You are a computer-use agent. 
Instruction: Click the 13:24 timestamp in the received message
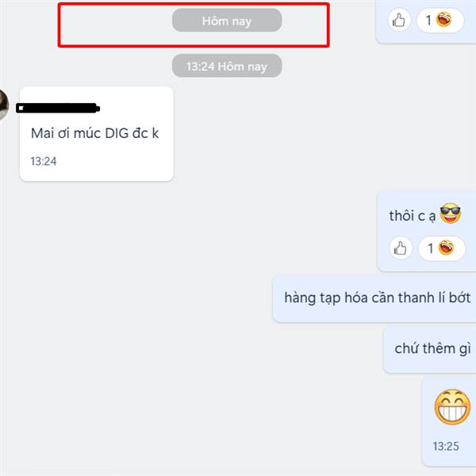coord(44,161)
